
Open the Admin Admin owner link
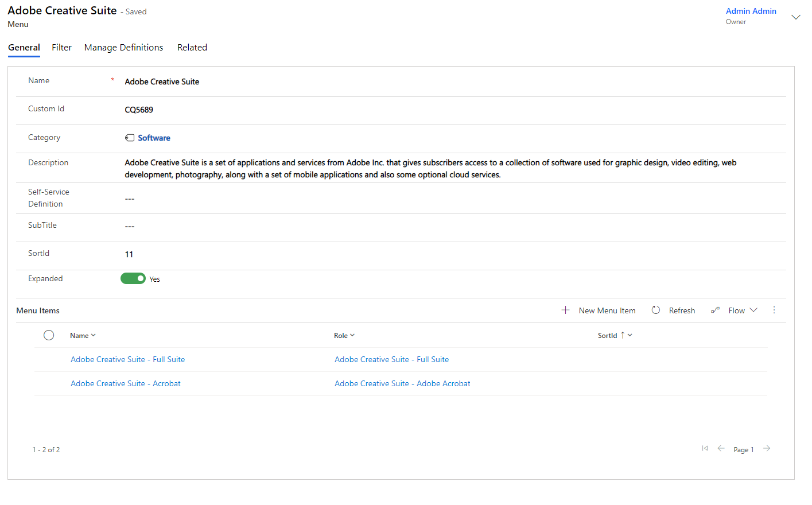tap(751, 11)
